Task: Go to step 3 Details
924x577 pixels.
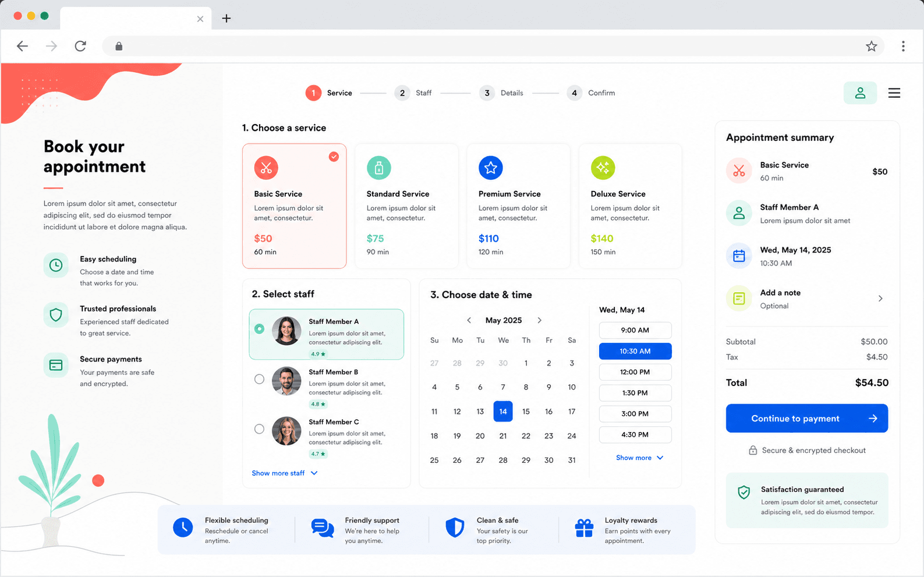Action: coord(501,93)
